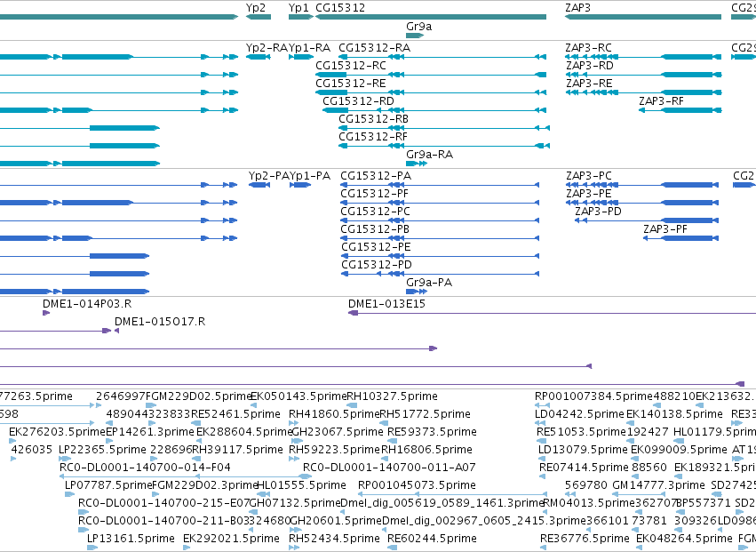Choose protein label CG15312-PD
The height and width of the screenshot is (552, 756).
click(377, 264)
